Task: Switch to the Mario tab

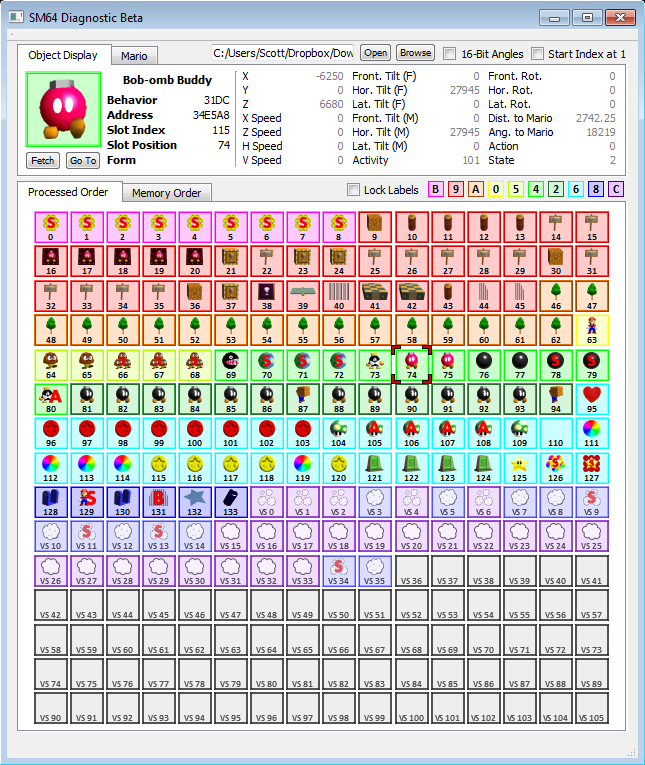Action: click(x=134, y=56)
